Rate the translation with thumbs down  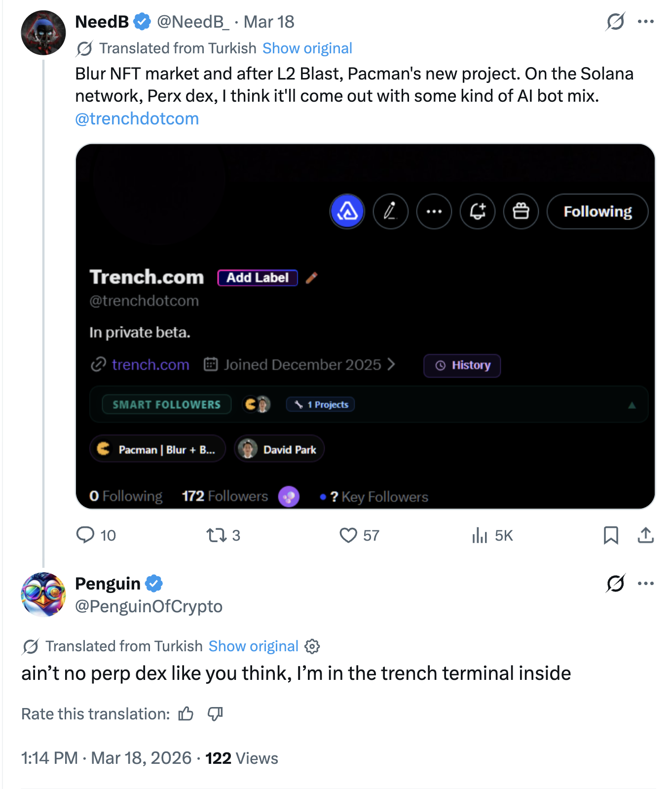pyautogui.click(x=216, y=713)
